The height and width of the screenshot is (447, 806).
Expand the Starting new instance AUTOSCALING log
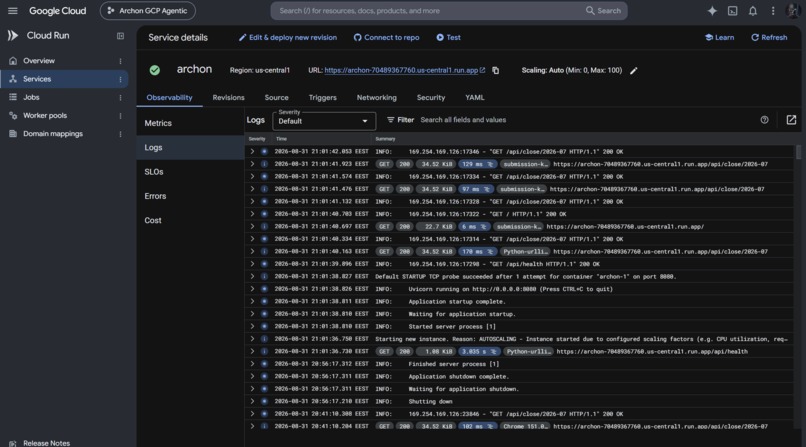(252, 339)
